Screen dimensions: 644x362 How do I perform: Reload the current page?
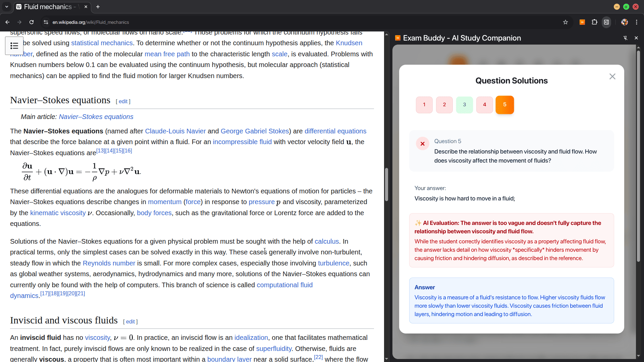point(32,22)
